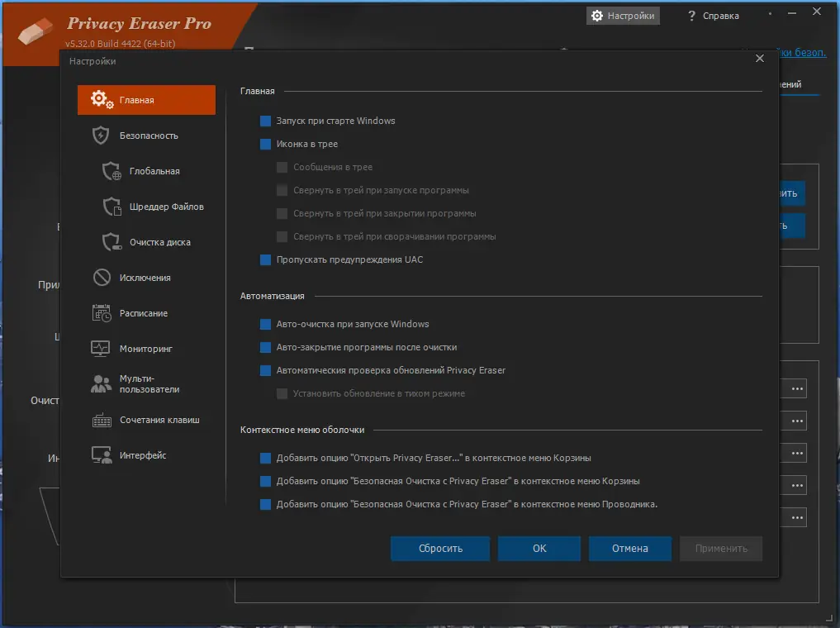This screenshot has width=840, height=628.
Task: Click the Исключения prohibition icon
Action: pos(101,278)
